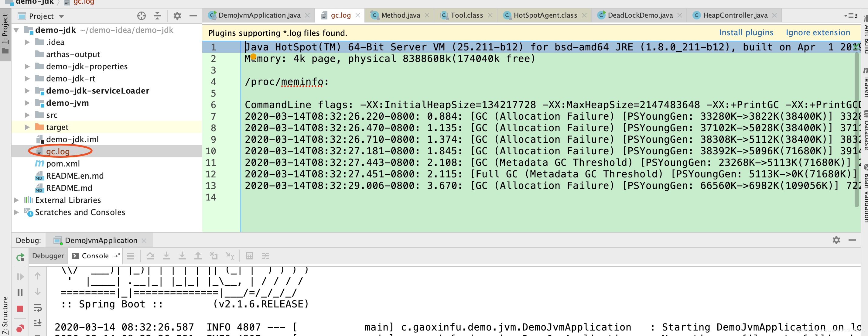Select pom.xml file
This screenshot has width=868, height=336.
point(63,163)
